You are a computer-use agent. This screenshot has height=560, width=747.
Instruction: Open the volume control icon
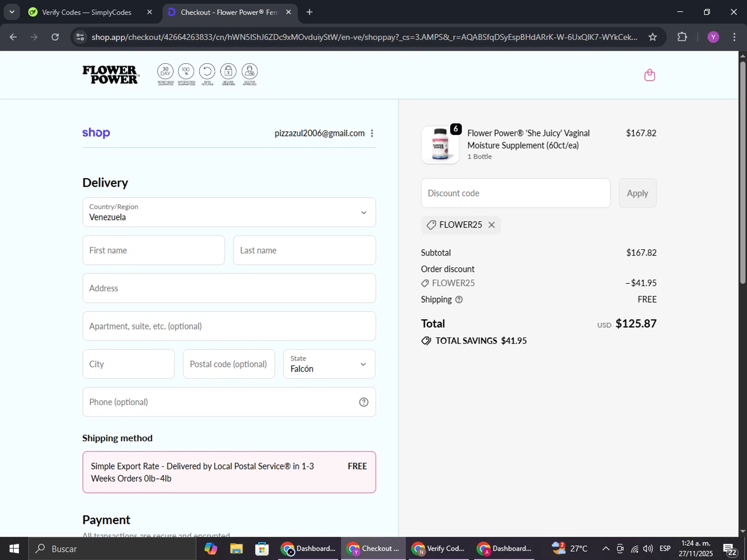648,549
